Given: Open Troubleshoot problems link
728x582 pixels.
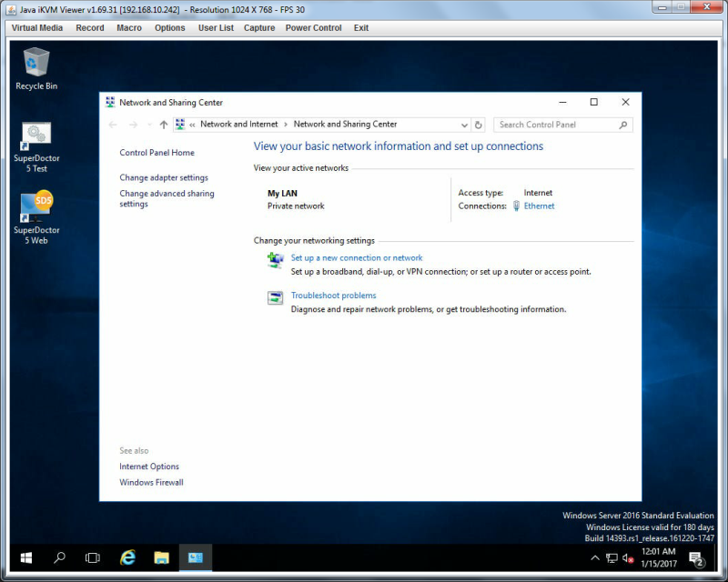Looking at the screenshot, I should 333,296.
